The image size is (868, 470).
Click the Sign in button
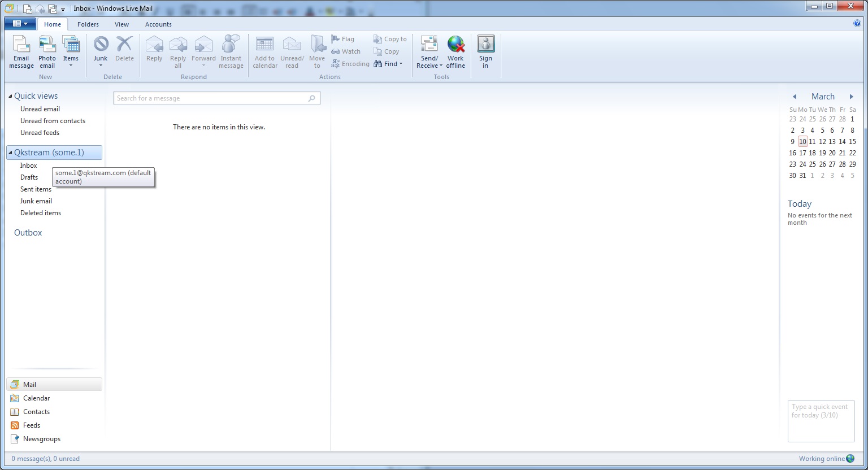pos(485,52)
